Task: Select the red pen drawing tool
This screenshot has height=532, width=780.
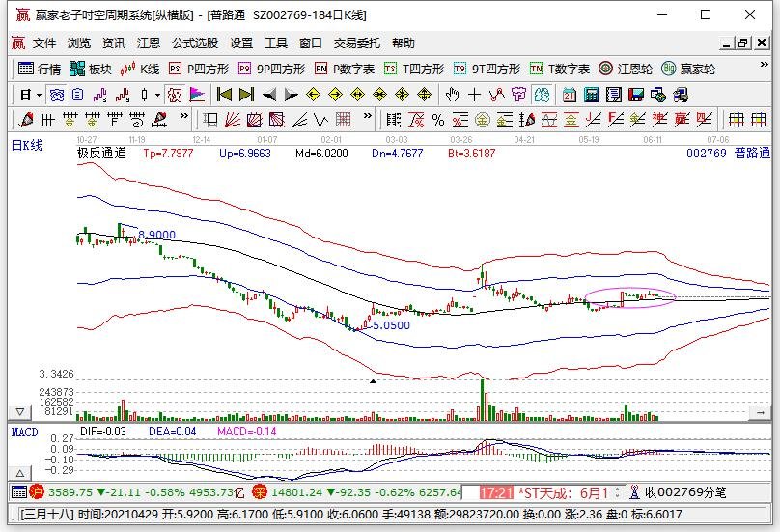Action: pos(26,120)
